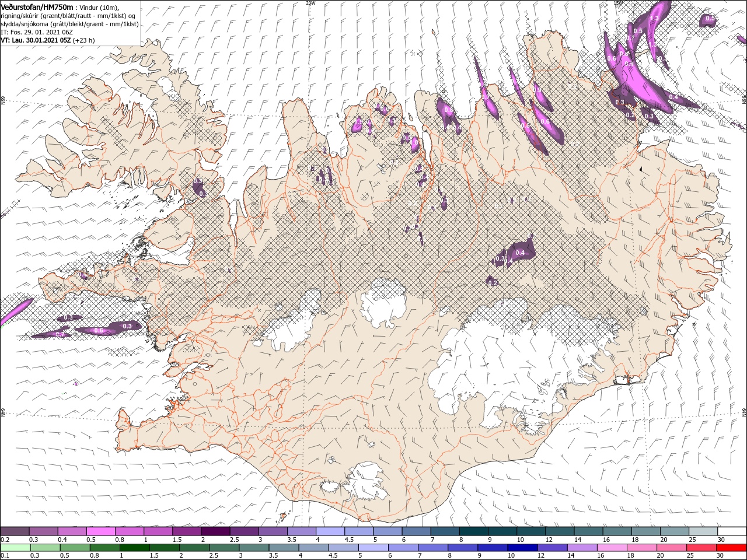Select the bright pink swatch between 0.5 and 0.8 in top legend row
The image size is (747, 560).
(100, 531)
